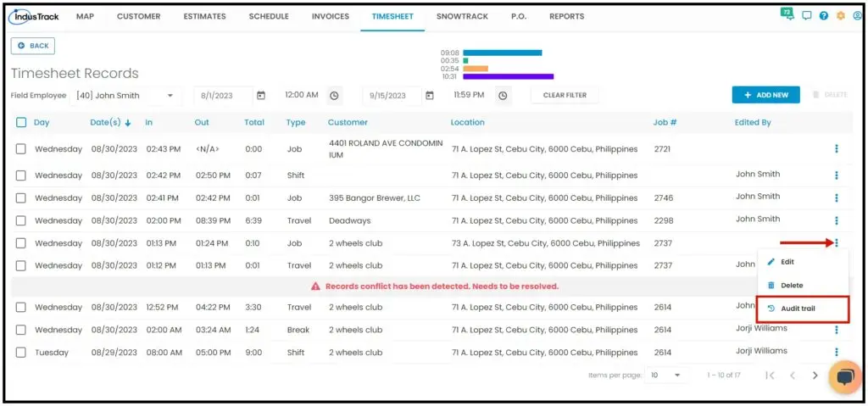Check the 02:43 PM Job row checkbox
The width and height of the screenshot is (868, 406).
coord(21,149)
